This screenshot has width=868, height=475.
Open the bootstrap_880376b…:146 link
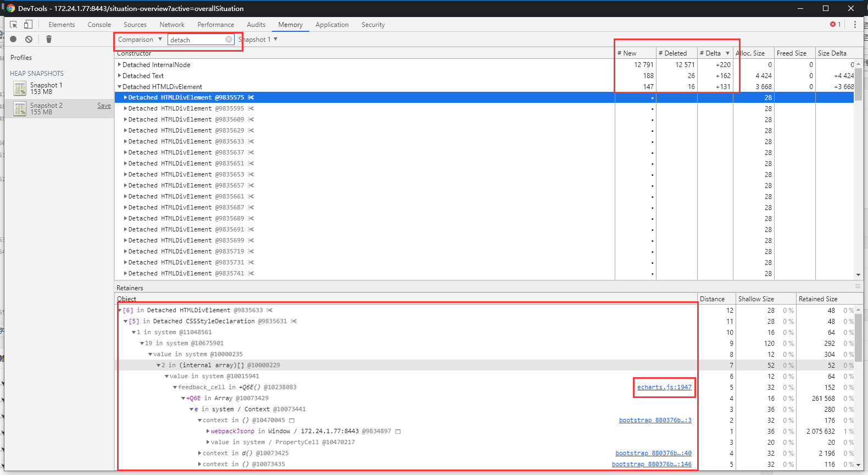(652, 464)
